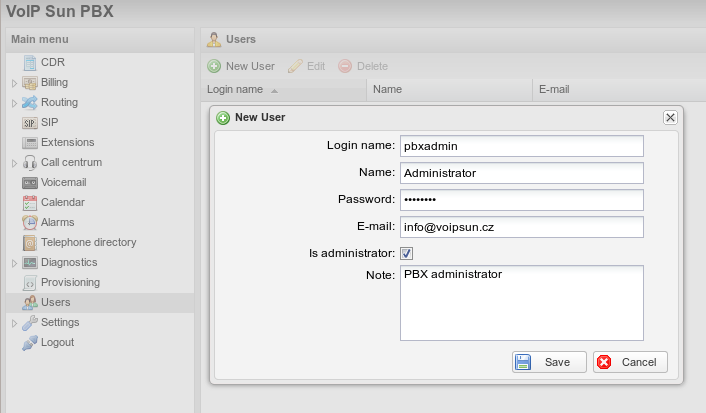Open Telephone directory menu entry
The image size is (706, 413).
[x=89, y=242]
